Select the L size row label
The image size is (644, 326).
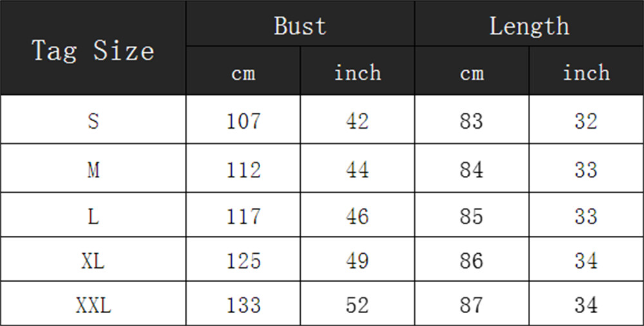93,215
